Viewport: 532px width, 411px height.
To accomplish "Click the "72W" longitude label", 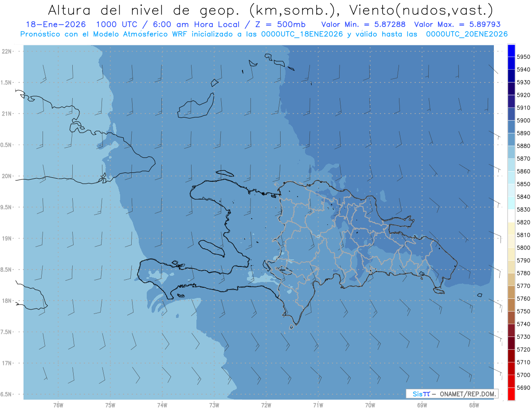I will [x=266, y=405].
